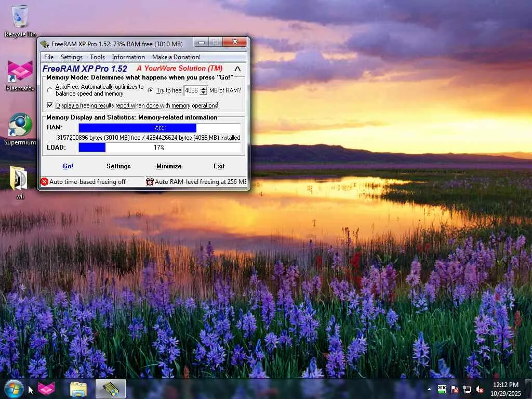Click the Show Desktop strip beside the clock

click(528, 389)
